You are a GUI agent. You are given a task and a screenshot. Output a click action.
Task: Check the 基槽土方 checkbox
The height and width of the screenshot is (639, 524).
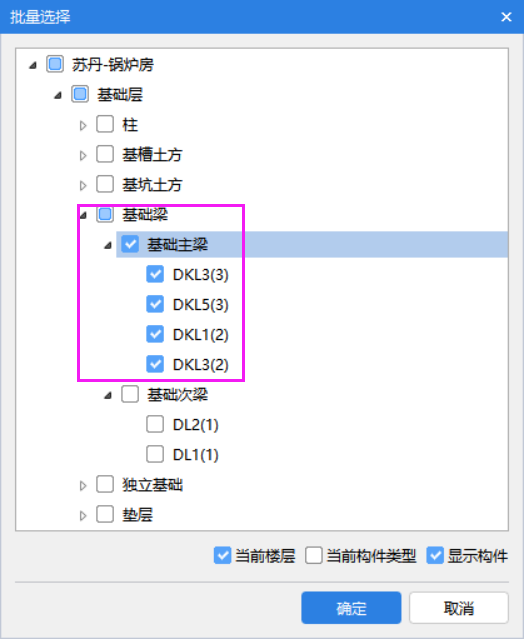click(105, 154)
